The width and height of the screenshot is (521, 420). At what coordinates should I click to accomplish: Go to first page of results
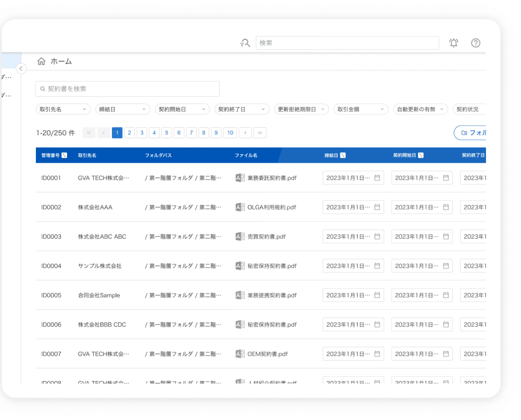(x=89, y=133)
